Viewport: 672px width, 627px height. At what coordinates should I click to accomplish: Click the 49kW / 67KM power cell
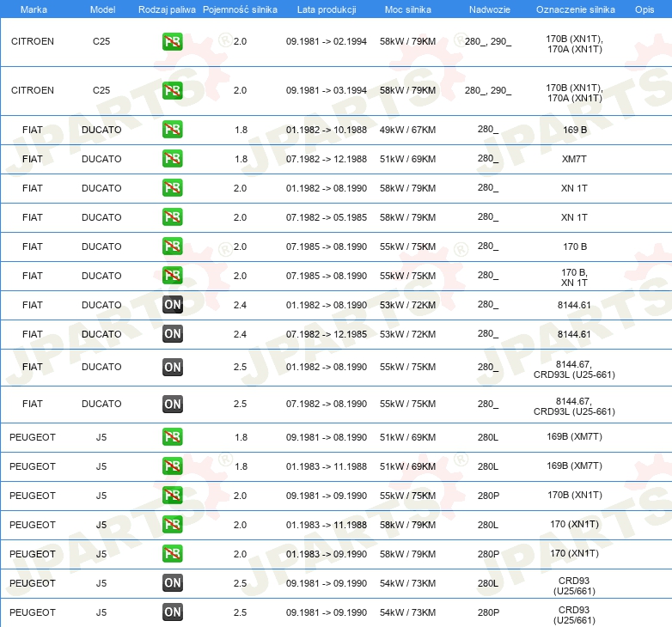tap(407, 130)
